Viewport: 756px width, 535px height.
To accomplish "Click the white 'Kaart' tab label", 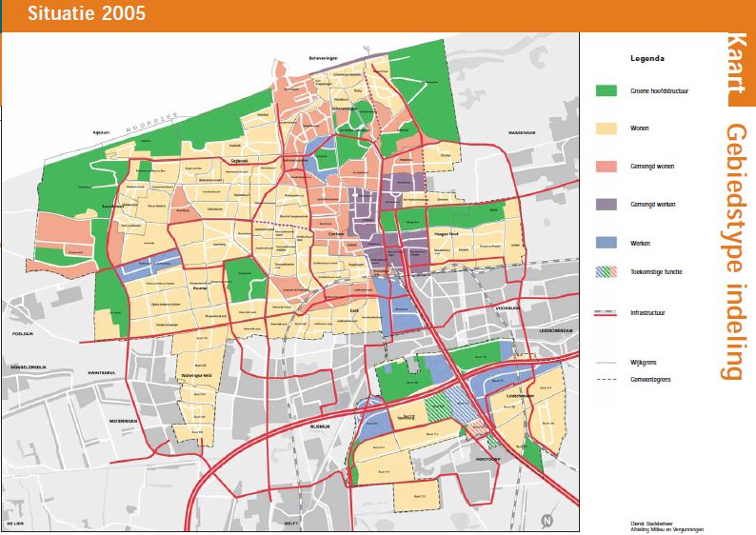I will tap(735, 63).
